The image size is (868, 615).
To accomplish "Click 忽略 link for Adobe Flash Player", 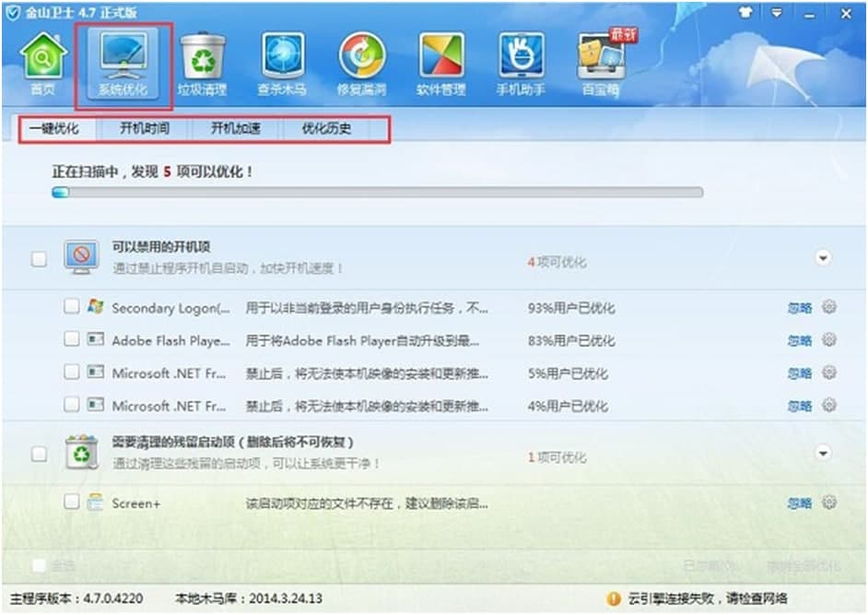I will 800,341.
